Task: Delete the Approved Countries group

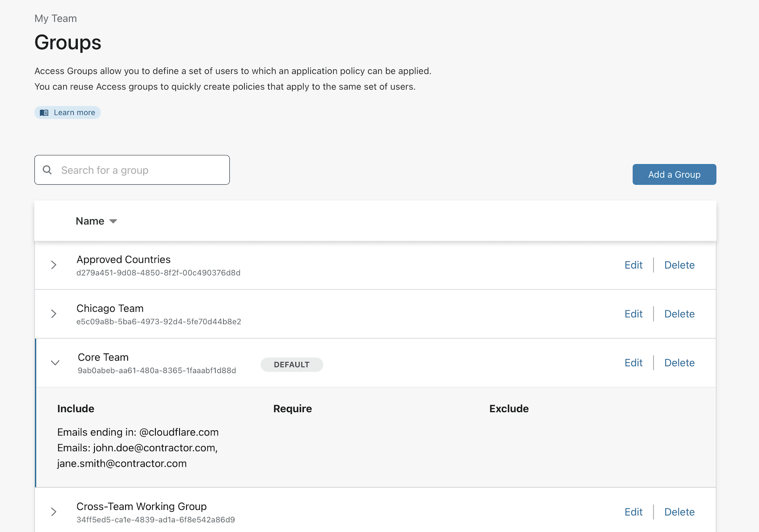Action: tap(679, 265)
